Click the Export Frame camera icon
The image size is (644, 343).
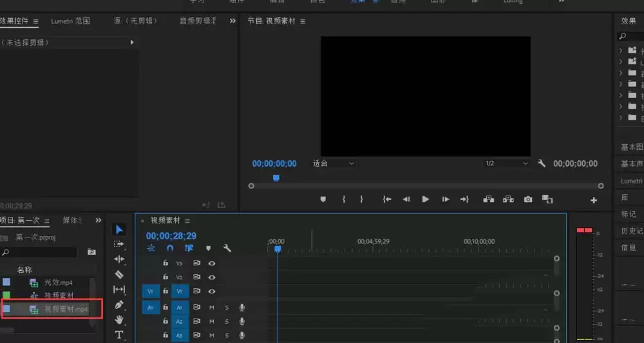click(528, 199)
